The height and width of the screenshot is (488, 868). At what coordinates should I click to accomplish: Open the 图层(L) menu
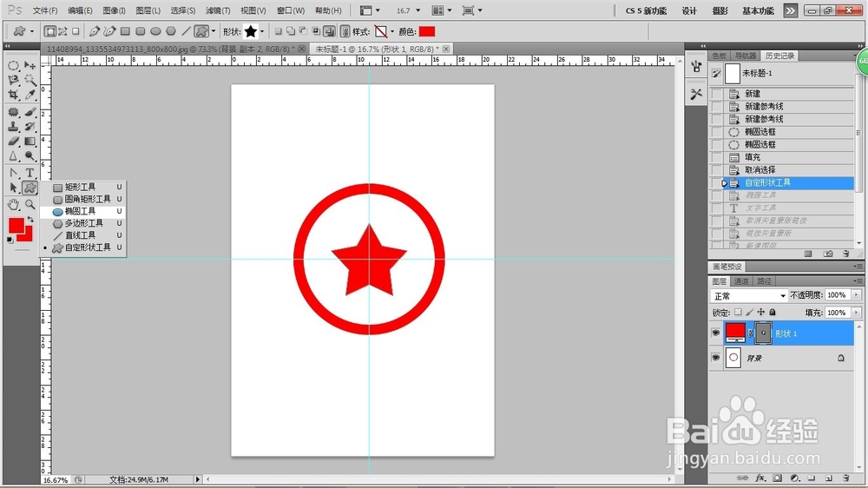pyautogui.click(x=148, y=10)
